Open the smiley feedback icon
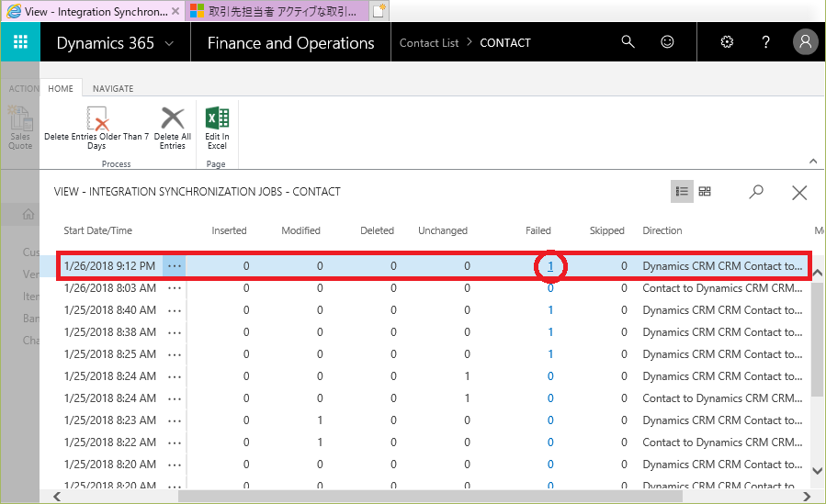 pos(667,41)
